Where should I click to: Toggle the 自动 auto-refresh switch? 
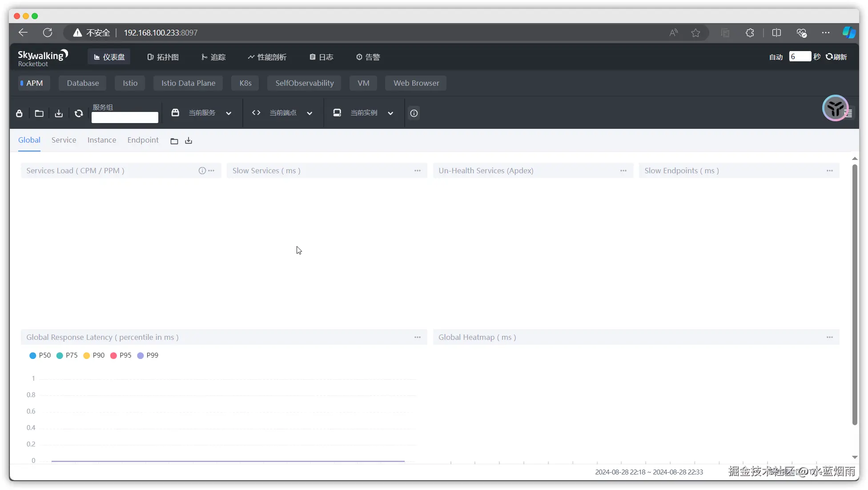776,57
